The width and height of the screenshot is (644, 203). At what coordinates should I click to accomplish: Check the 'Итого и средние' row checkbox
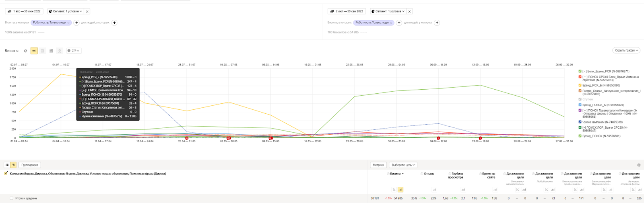[x=11, y=198]
